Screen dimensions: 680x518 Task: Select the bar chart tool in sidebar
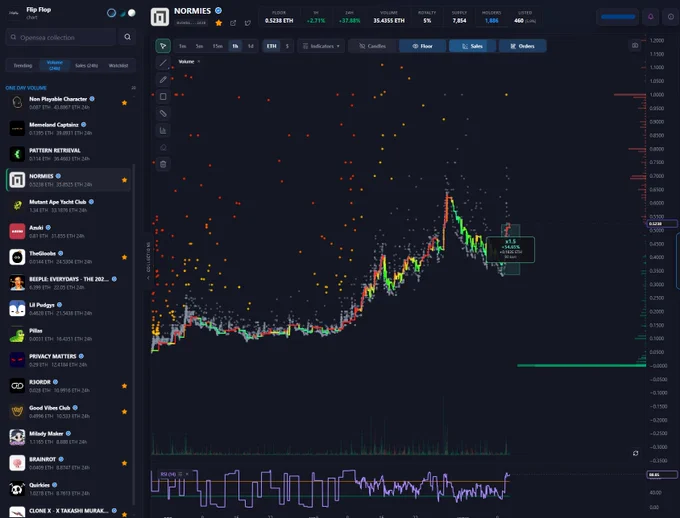tap(163, 131)
